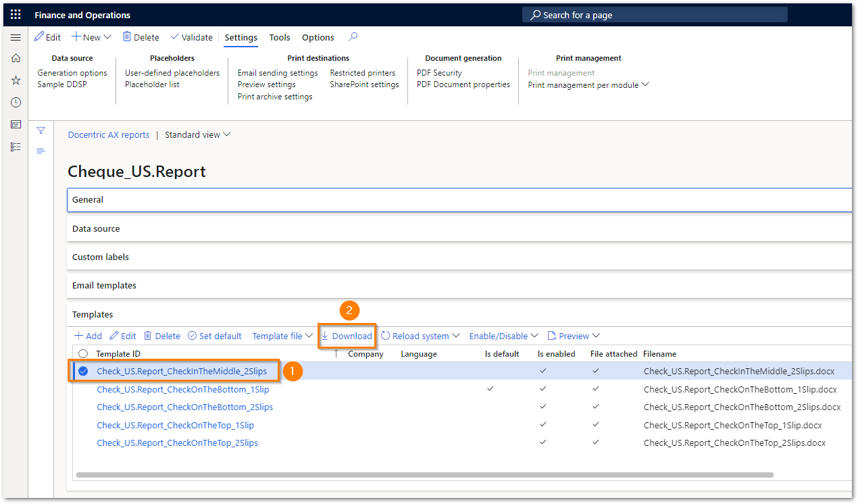Open the app launcher waffle icon
The width and height of the screenshot is (858, 504).
click(x=16, y=15)
